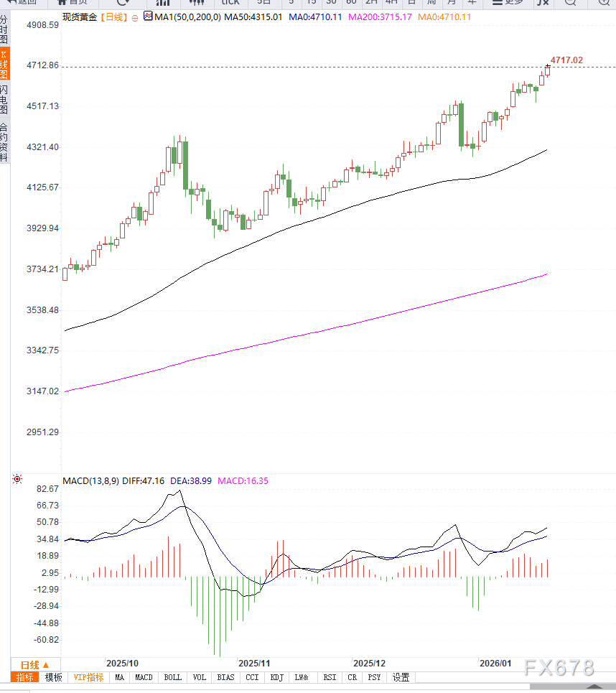The height and width of the screenshot is (693, 616).
Task: Click the MACD(13,8,9) indicator label
Action: pyautogui.click(x=92, y=480)
